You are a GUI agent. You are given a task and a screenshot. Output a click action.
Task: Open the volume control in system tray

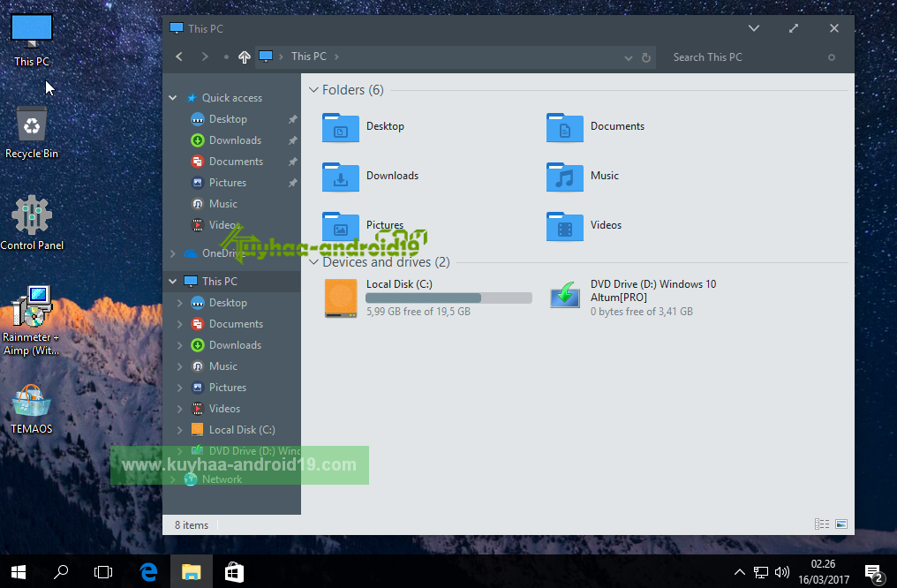782,572
